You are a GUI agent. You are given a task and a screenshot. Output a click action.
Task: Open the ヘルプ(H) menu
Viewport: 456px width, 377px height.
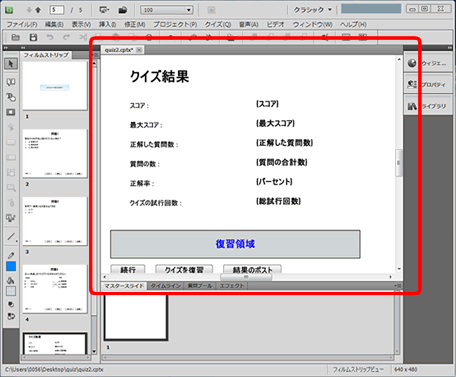[x=353, y=25]
